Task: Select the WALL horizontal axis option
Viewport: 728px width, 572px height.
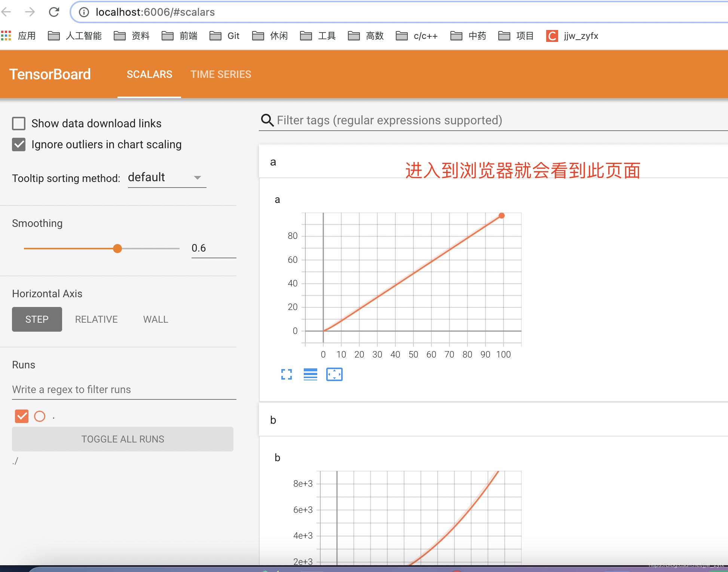Action: click(155, 319)
